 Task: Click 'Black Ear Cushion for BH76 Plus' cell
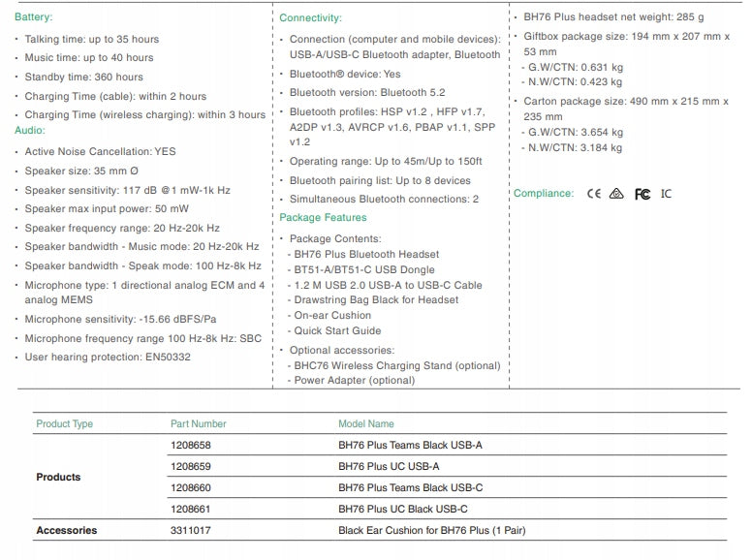[431, 531]
